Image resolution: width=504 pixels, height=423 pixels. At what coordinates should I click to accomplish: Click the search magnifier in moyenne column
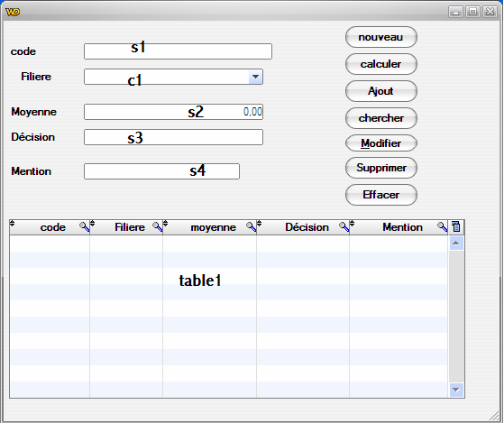click(x=251, y=226)
